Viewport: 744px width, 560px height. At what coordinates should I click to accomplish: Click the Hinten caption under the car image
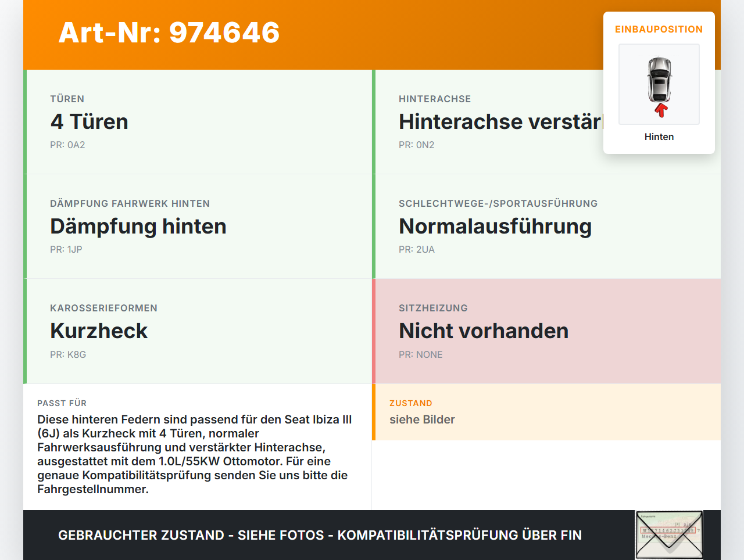[659, 137]
